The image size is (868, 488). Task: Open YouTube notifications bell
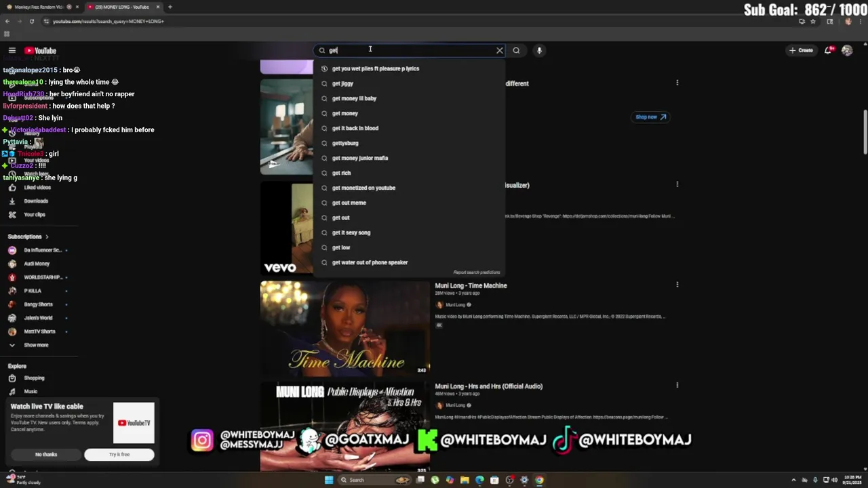[829, 50]
